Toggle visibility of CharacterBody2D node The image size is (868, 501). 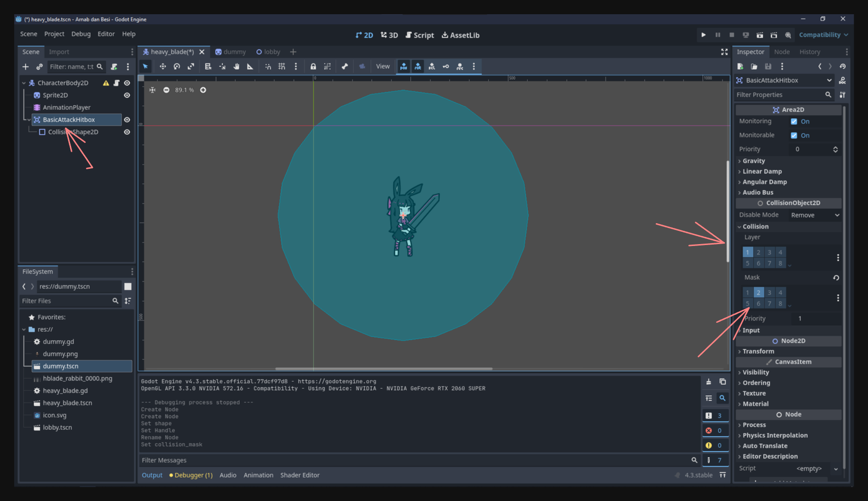[127, 83]
